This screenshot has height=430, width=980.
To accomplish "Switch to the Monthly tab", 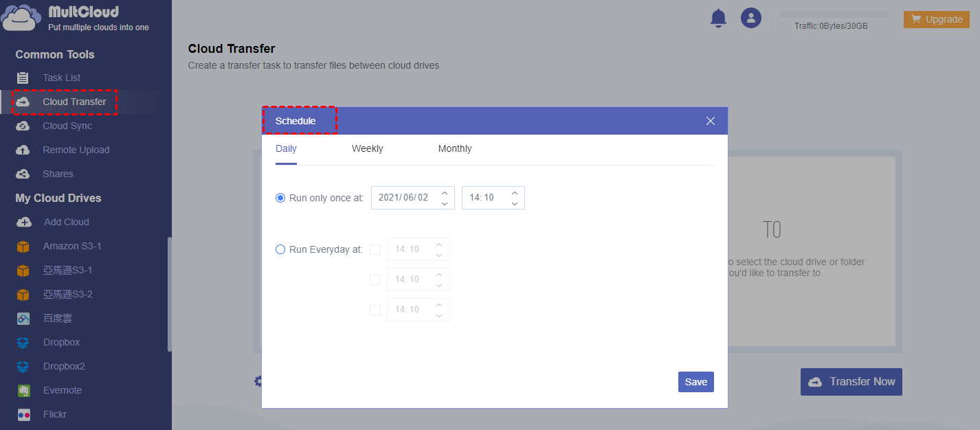I will tap(454, 149).
